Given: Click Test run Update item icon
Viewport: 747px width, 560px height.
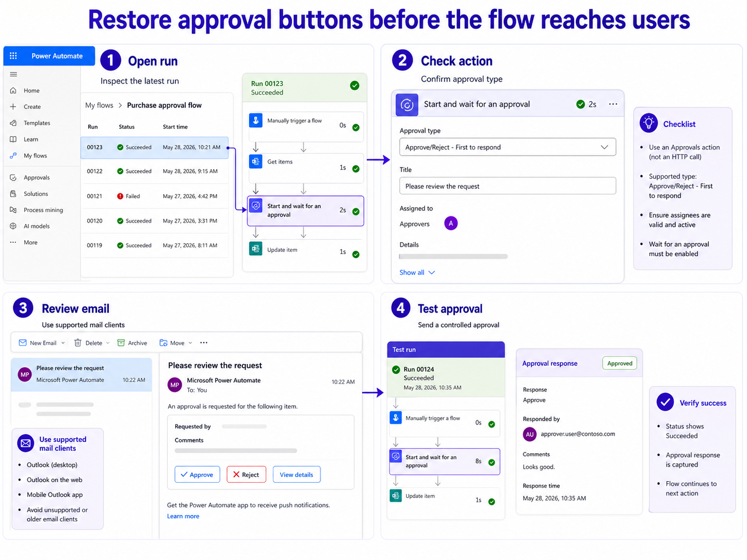Looking at the screenshot, I should click(x=396, y=496).
